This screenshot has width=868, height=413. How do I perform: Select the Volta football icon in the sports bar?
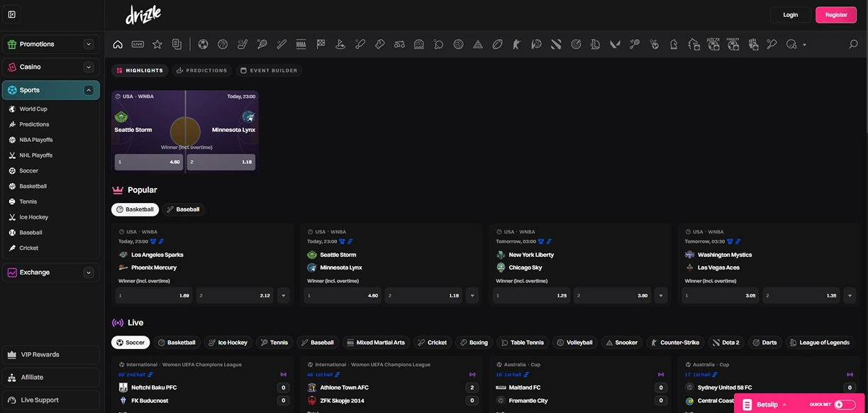point(713,44)
